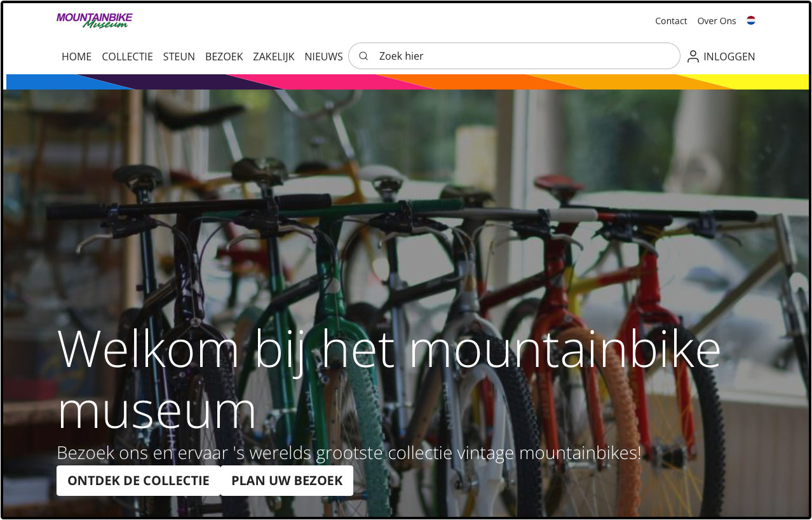Open the Dutch flag language selector
The width and height of the screenshot is (812, 520).
[x=751, y=20]
